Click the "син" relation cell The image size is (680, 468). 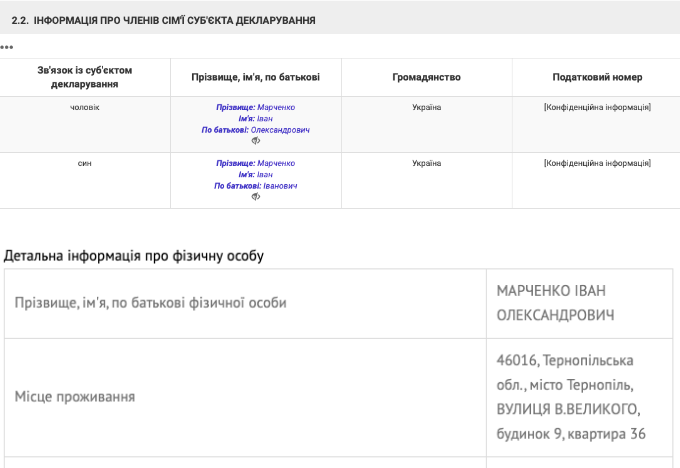(85, 163)
